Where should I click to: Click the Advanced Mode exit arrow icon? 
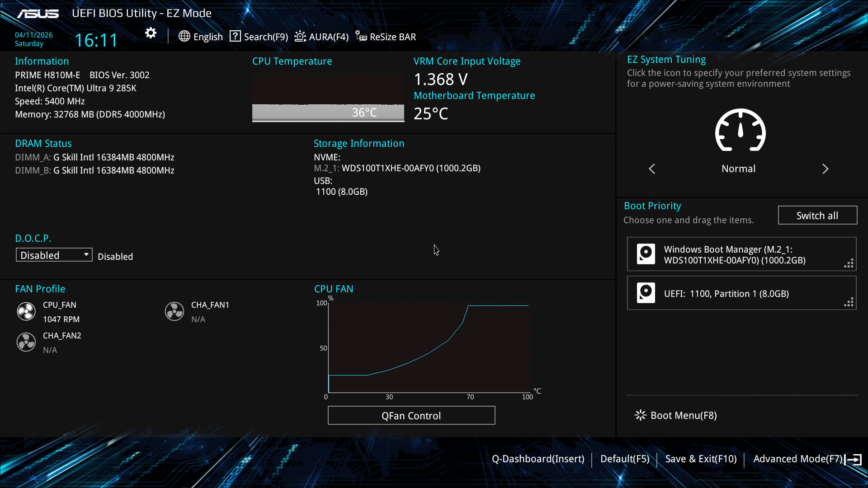[853, 460]
